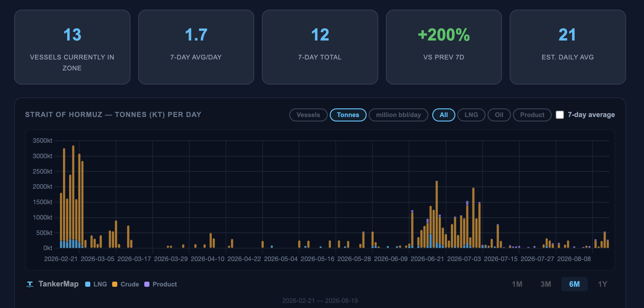Viewport: 644px width, 308px height.
Task: Click the 3500kt y-axis label
Action: click(x=42, y=140)
